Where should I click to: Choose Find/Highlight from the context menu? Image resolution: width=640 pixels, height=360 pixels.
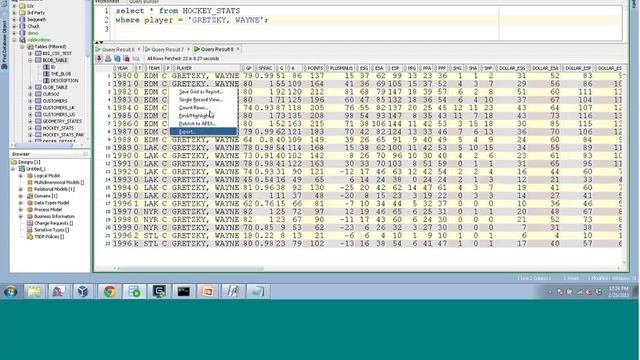203,116
